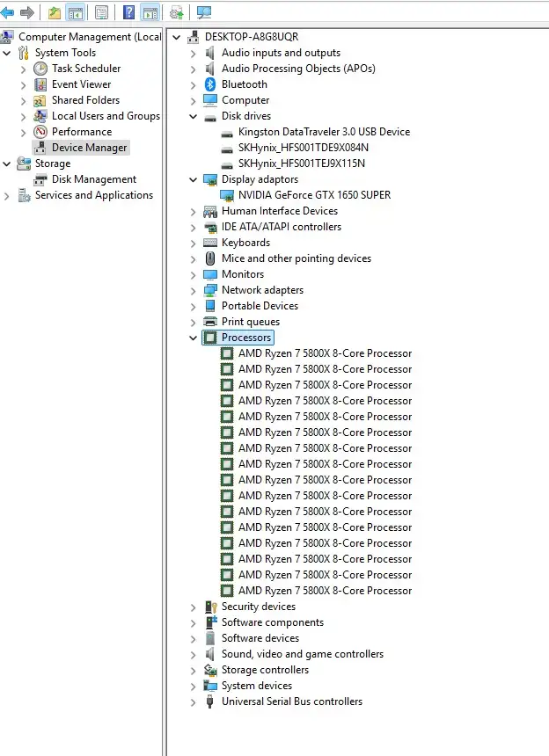Select Audio Processing Objects (APOs) category

click(x=298, y=69)
